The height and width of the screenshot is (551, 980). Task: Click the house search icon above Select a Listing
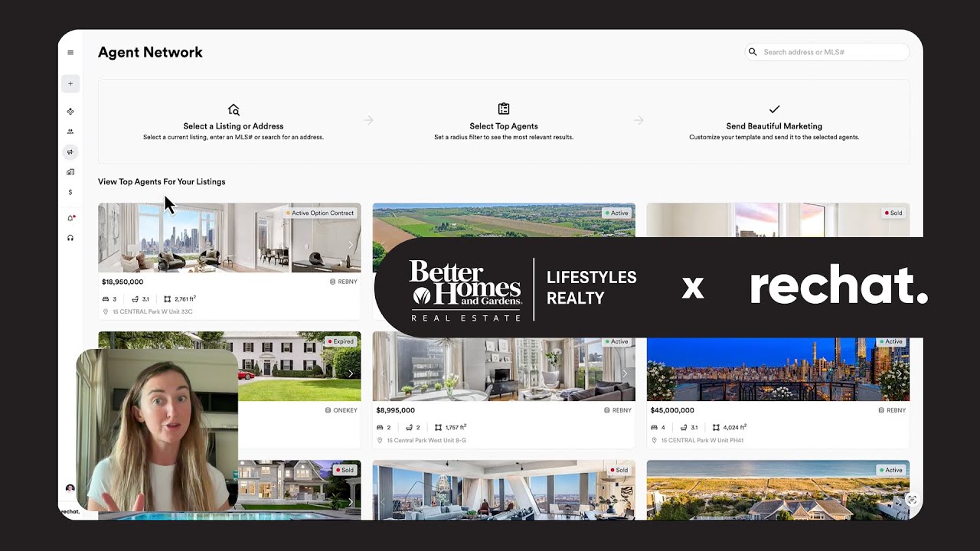[x=234, y=109]
